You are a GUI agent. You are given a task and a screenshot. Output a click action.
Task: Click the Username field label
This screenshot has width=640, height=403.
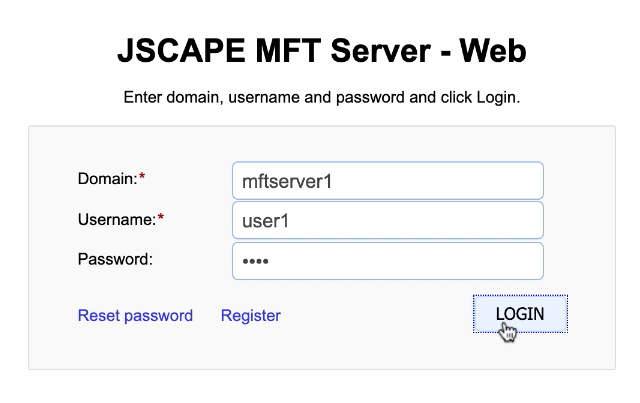115,219
